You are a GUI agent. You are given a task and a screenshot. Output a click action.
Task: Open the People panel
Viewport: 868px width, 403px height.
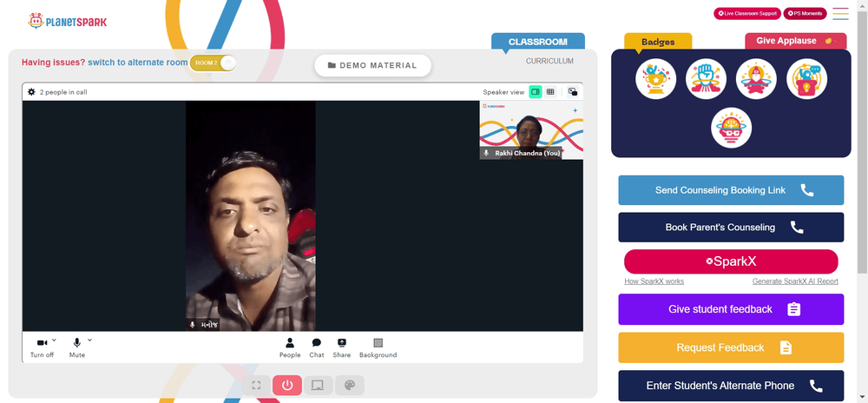coord(290,348)
